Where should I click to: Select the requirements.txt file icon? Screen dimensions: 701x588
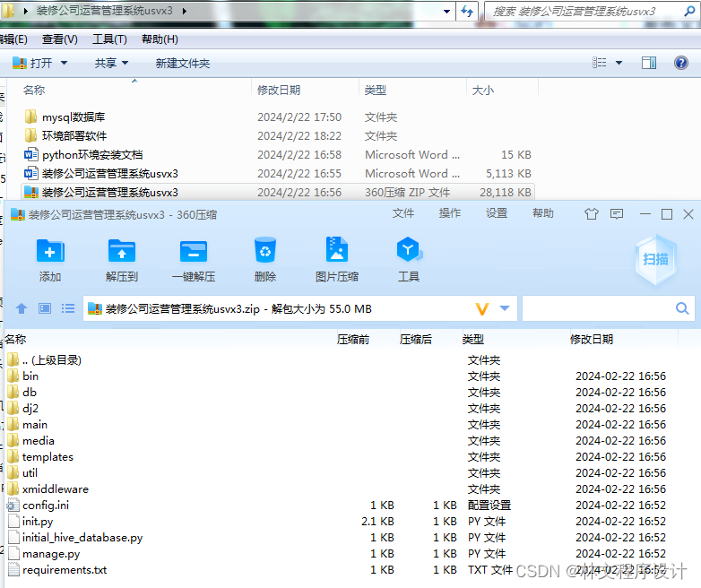tap(14, 570)
